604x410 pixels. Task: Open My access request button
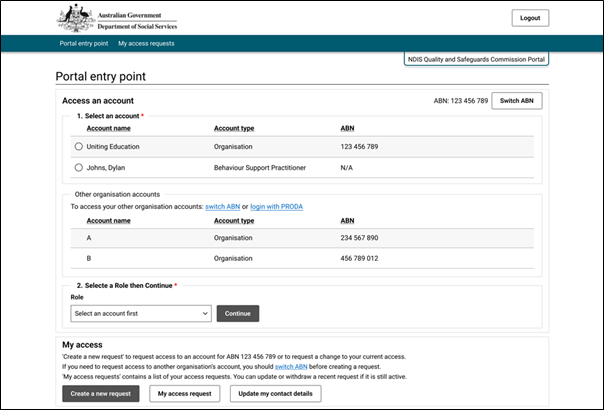click(186, 393)
